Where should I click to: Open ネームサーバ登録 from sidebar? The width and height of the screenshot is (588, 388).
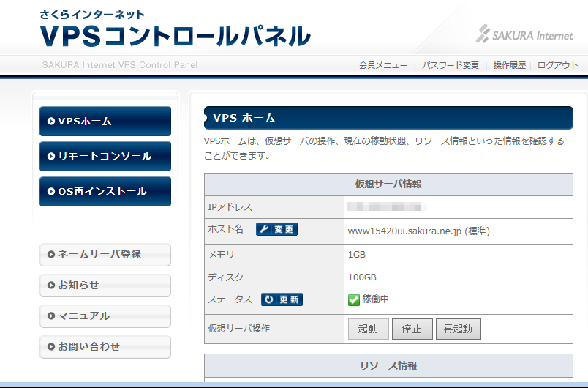pos(105,255)
